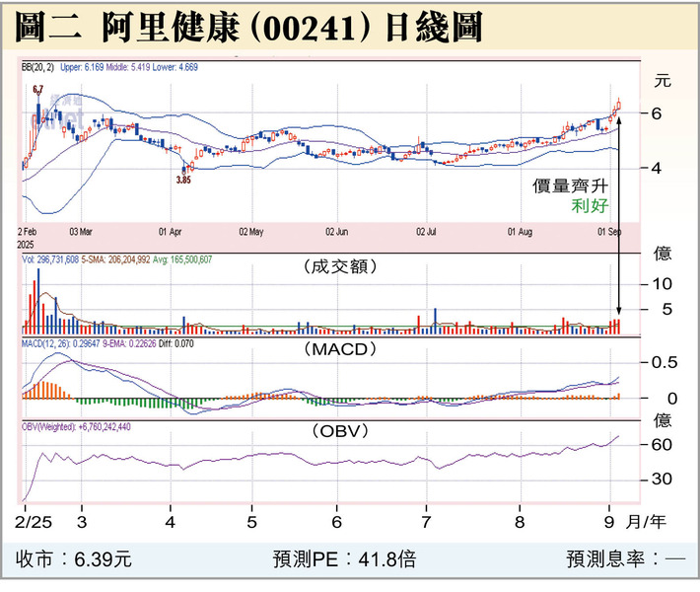Viewport: 700px width, 592px height.
Task: Click the Avg: 165,500,607 value
Action: click(x=182, y=259)
